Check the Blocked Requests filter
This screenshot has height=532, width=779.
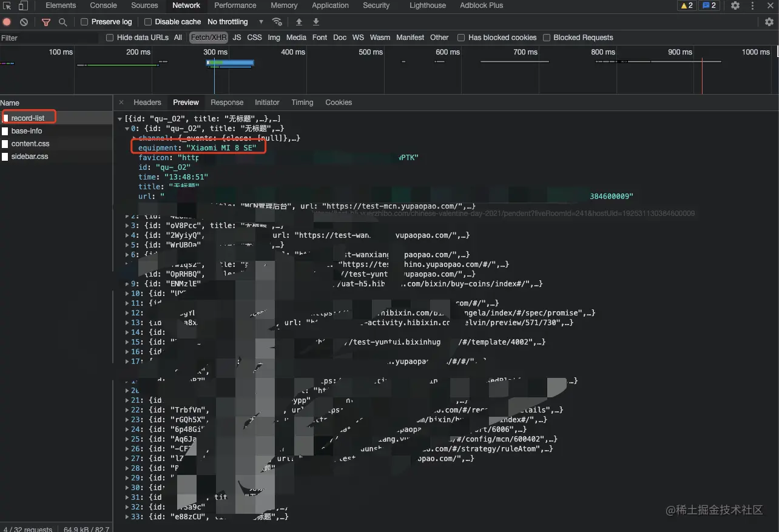tap(547, 38)
